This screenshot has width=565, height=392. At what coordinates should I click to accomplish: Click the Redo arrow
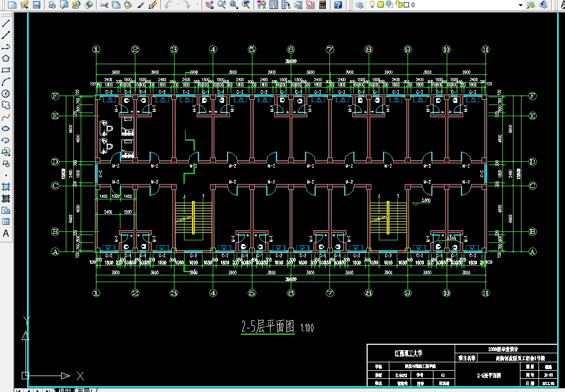click(x=187, y=5)
